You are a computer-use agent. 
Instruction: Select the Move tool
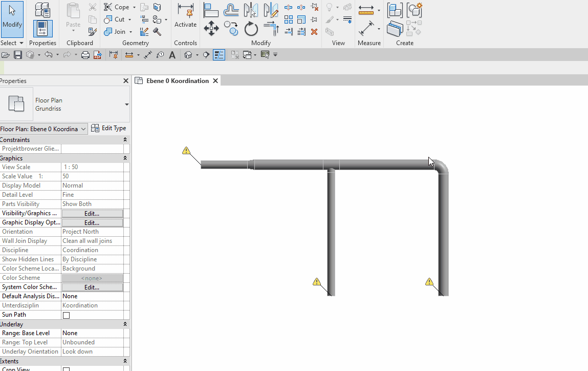(x=211, y=29)
